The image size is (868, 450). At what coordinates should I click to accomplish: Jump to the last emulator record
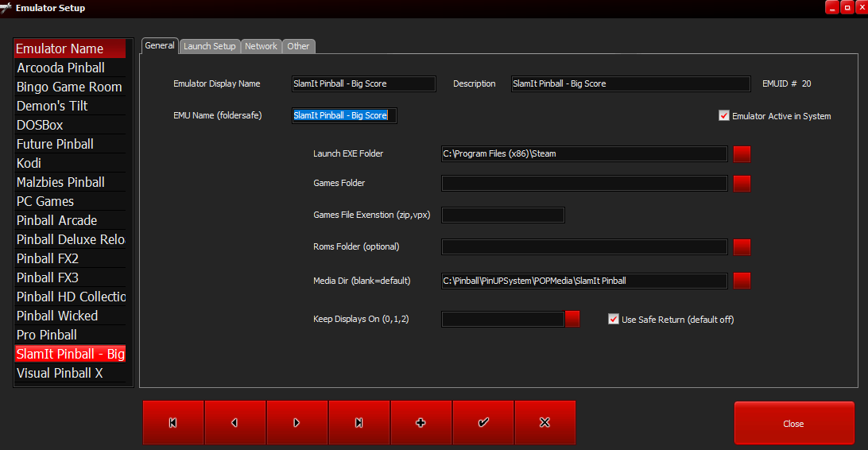(x=359, y=423)
